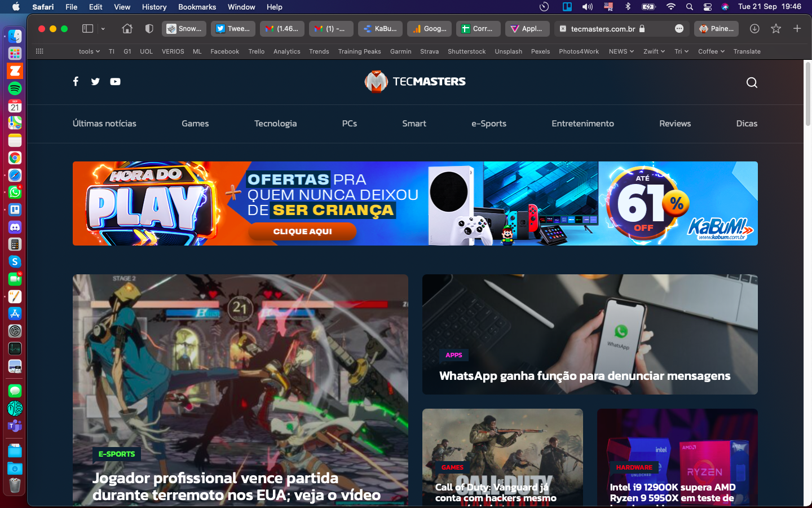Open Microsoft Teams from the Dock
812x508 pixels.
click(15, 426)
